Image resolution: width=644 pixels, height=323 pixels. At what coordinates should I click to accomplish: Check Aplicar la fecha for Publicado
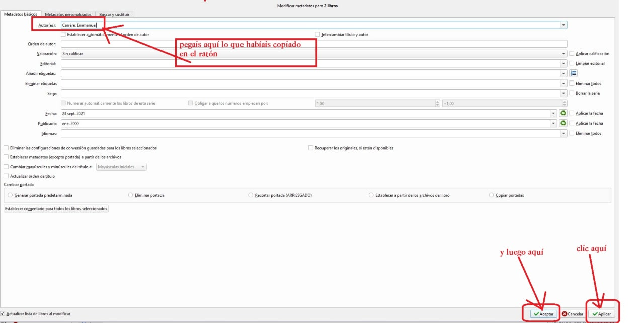[x=586, y=123]
